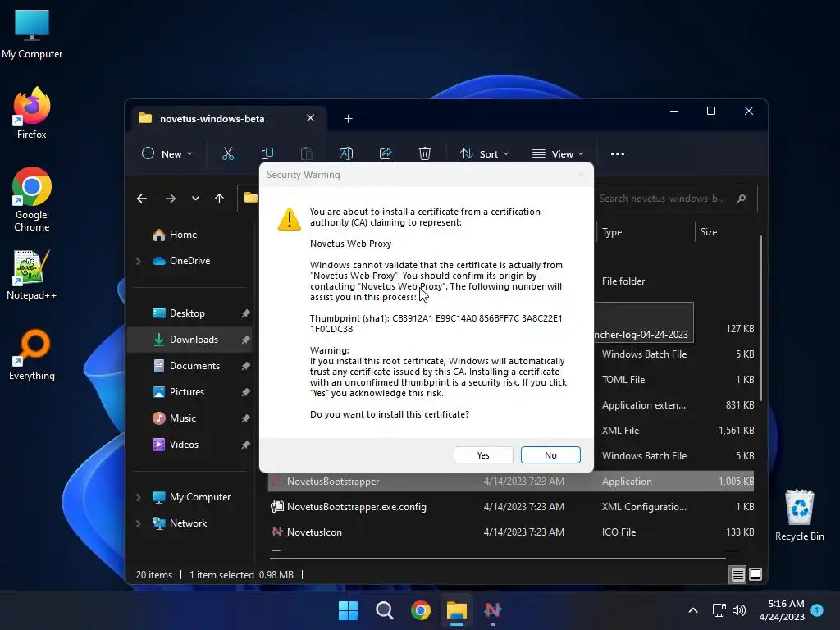Expand Network tree node

point(138,523)
